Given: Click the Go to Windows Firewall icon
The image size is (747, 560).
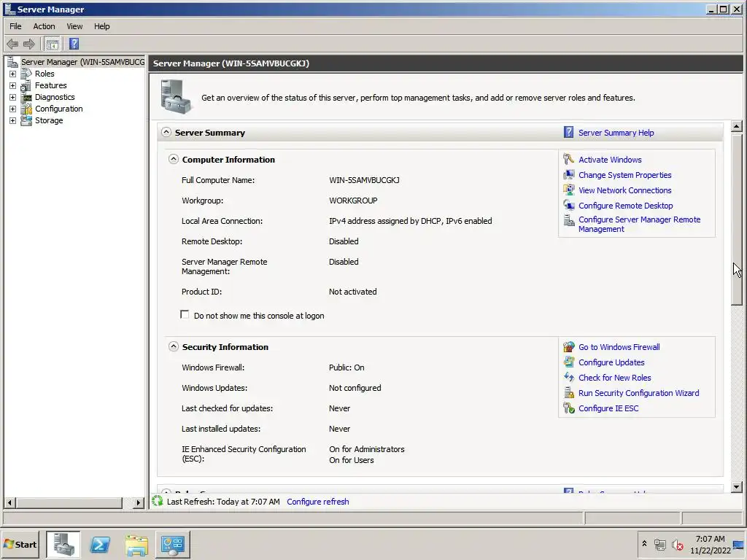Looking at the screenshot, I should pyautogui.click(x=568, y=346).
